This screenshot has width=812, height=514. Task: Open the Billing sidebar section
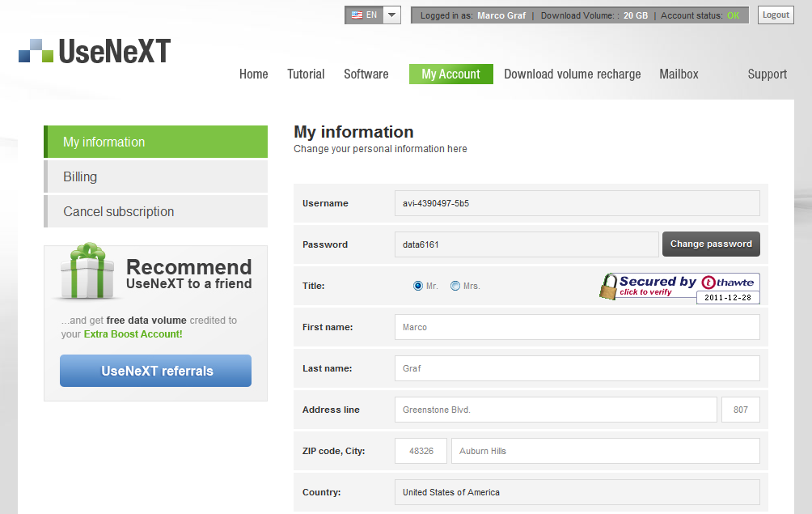tap(156, 176)
